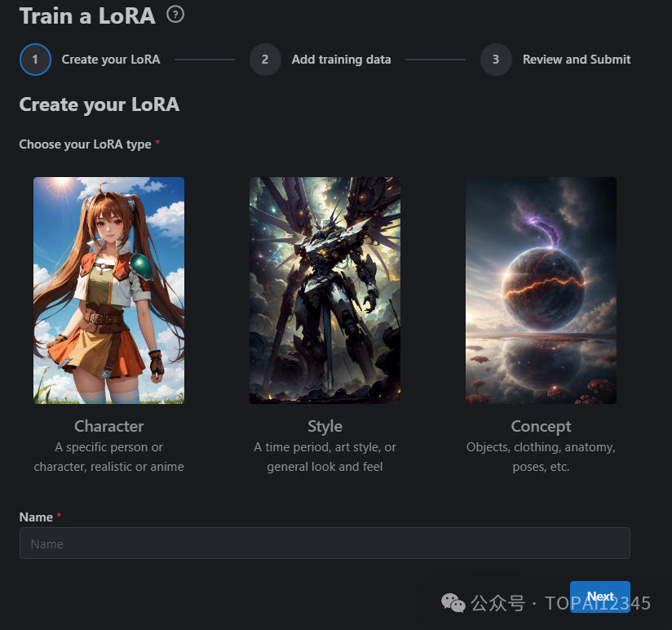Image resolution: width=672 pixels, height=630 pixels.
Task: Open the help icon beside Train a LoRA
Action: pos(175,15)
